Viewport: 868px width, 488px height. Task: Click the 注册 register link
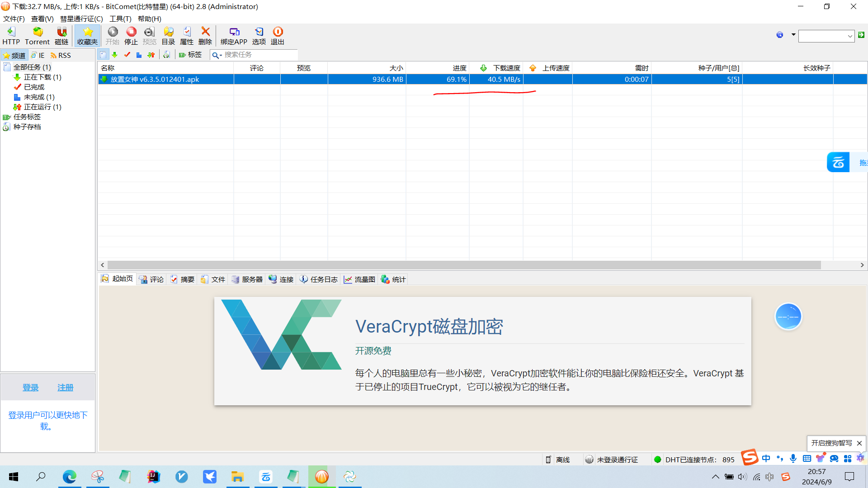(x=65, y=388)
